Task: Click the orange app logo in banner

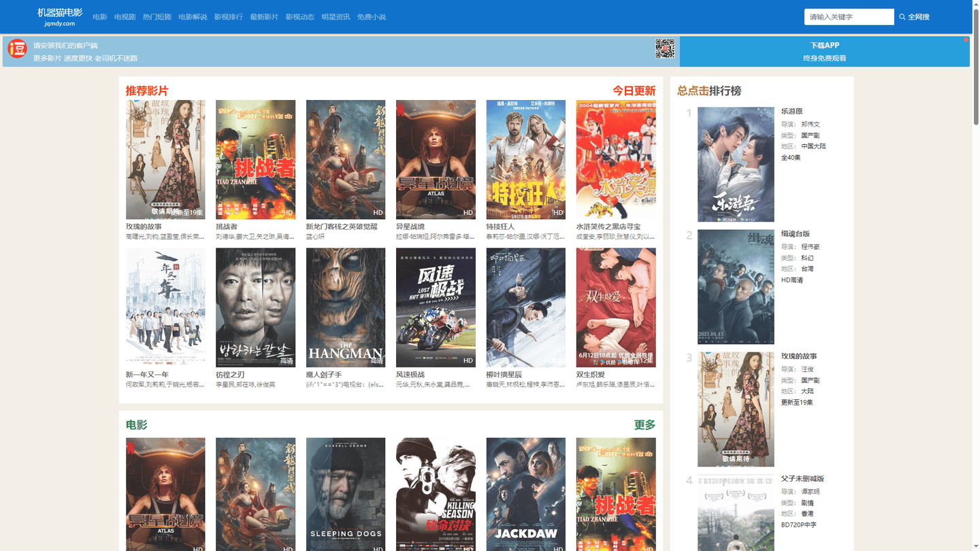Action: click(17, 49)
